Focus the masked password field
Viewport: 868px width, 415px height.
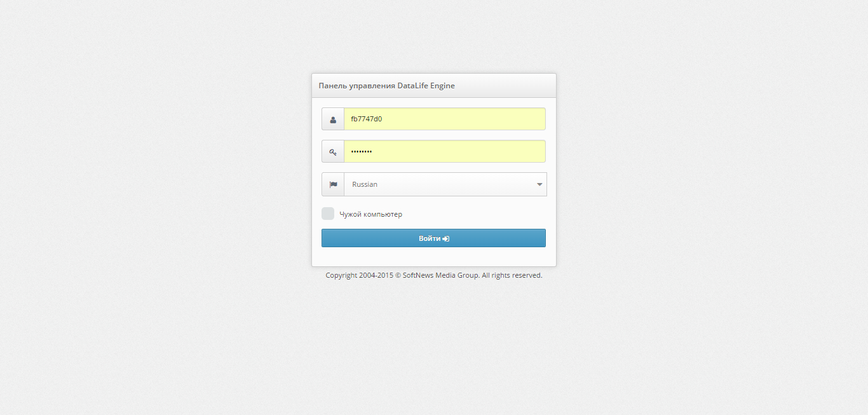pyautogui.click(x=444, y=151)
